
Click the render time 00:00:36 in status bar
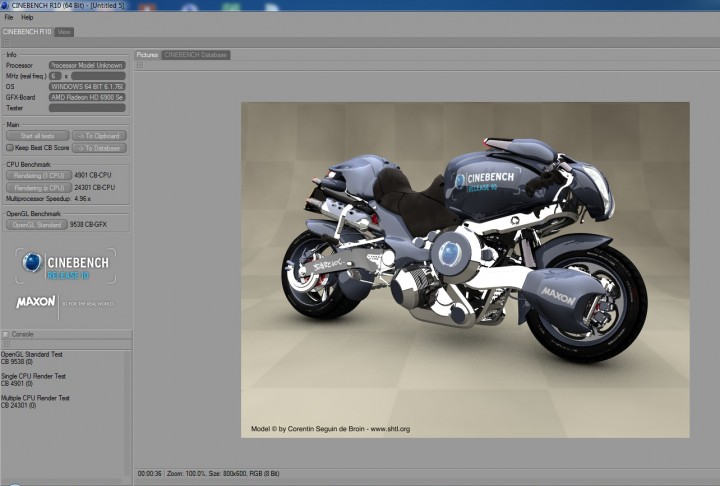tap(150, 473)
